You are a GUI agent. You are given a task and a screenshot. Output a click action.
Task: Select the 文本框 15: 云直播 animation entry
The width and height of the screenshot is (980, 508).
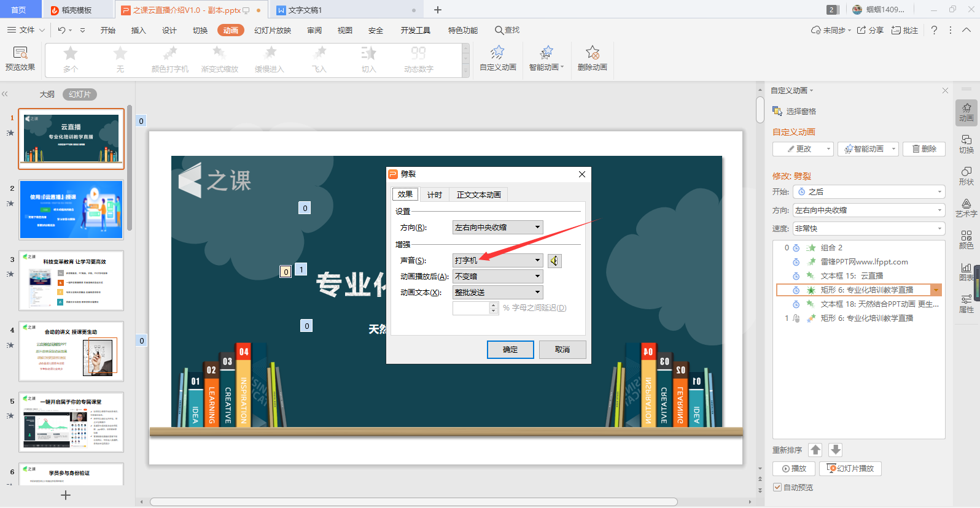858,276
